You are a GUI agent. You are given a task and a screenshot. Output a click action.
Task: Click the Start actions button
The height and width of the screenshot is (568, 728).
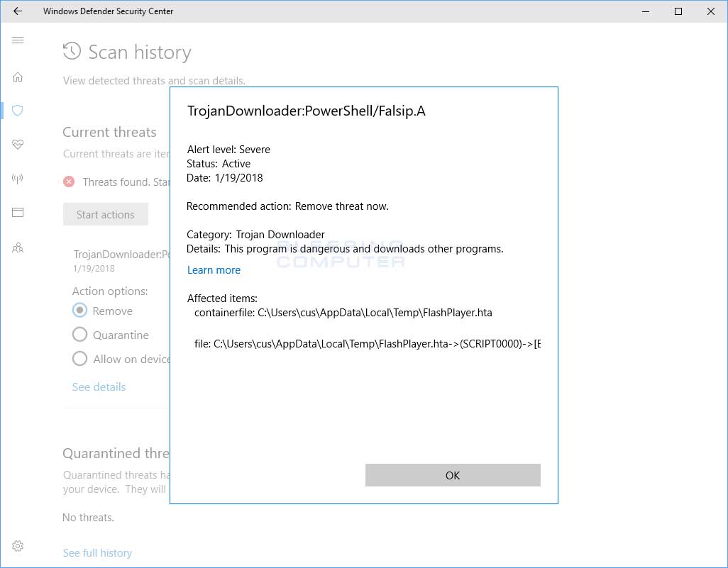pos(105,214)
